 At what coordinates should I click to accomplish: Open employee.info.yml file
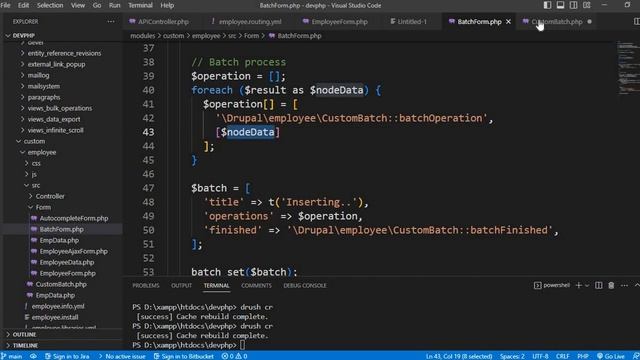58,307
